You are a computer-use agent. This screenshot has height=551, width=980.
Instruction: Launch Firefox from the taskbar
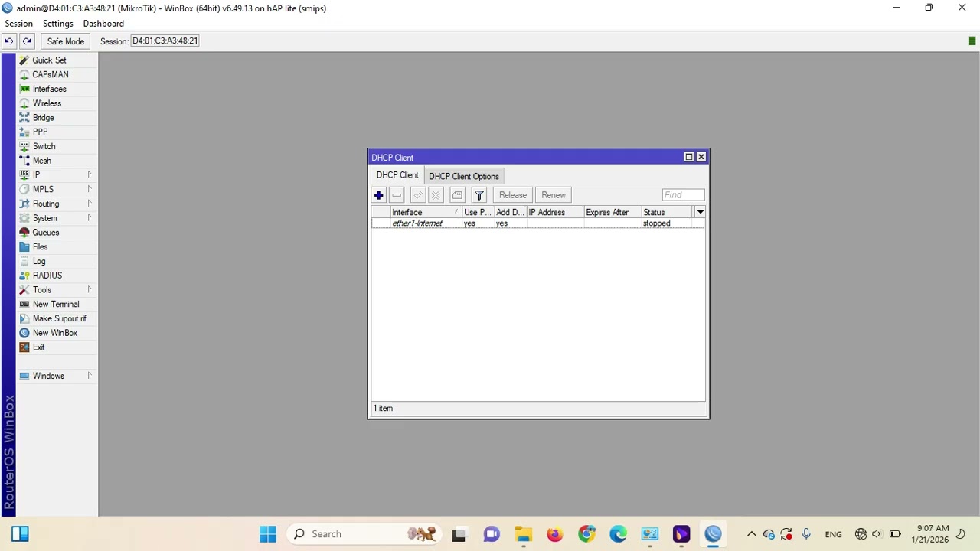pyautogui.click(x=555, y=534)
